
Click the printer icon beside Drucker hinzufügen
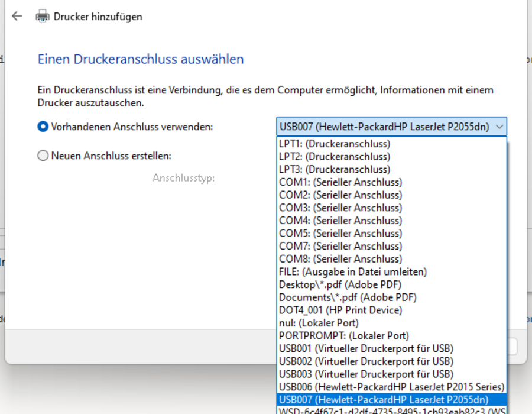(43, 17)
